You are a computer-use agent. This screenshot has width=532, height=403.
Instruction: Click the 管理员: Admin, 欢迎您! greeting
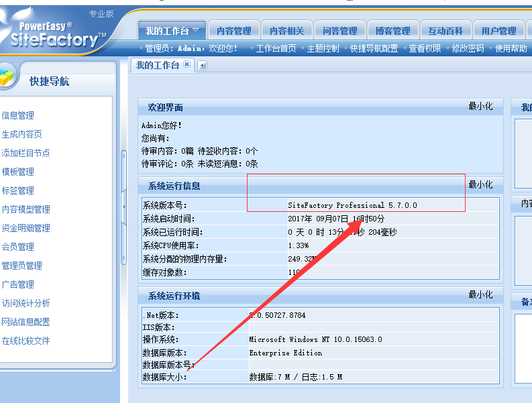click(x=191, y=48)
